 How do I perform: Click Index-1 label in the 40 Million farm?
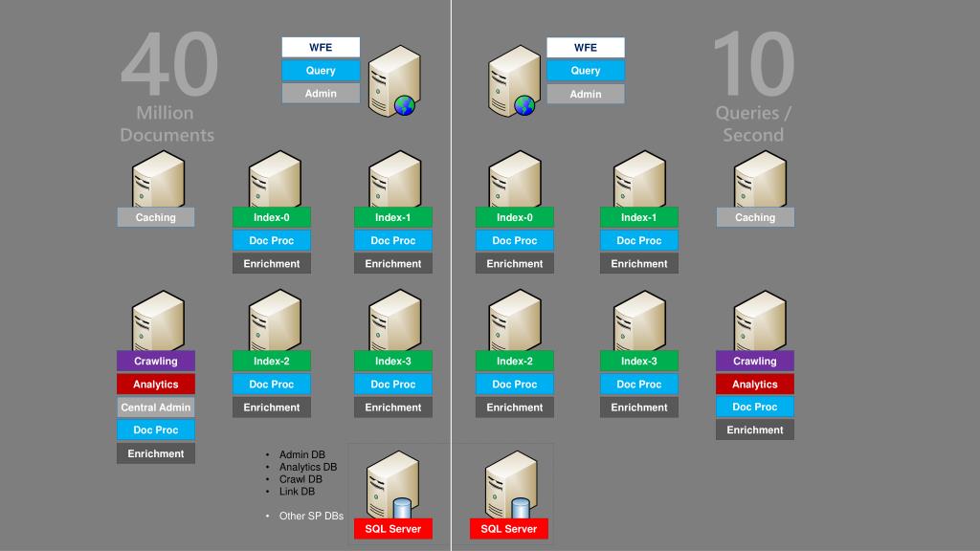point(393,217)
